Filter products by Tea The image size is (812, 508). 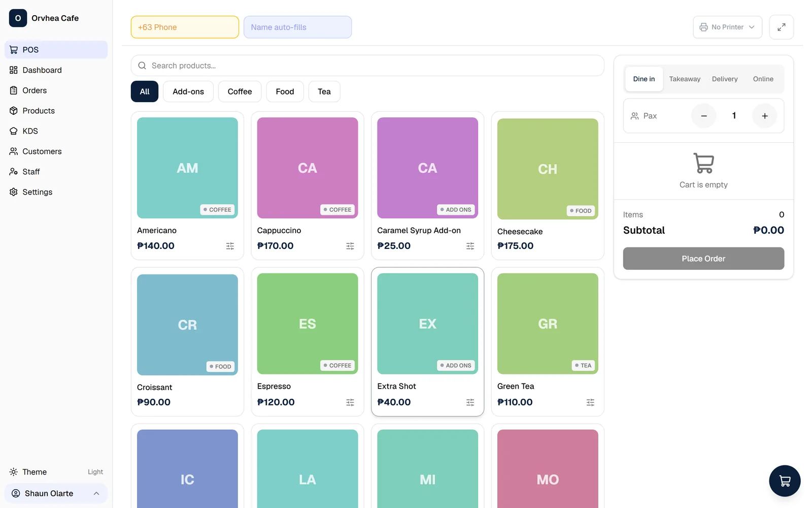click(324, 91)
